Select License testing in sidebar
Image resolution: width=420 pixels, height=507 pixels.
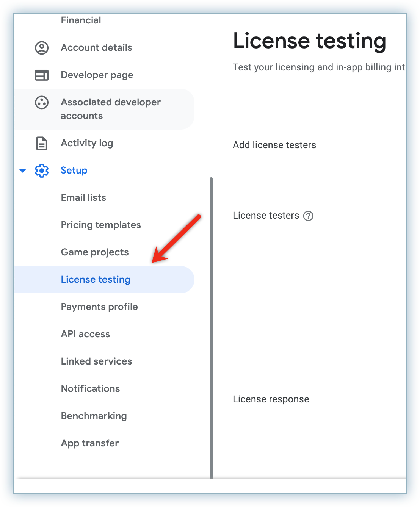96,280
